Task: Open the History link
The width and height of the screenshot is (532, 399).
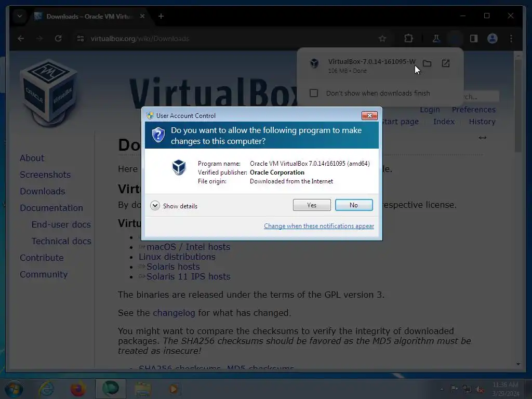Action: (x=482, y=122)
